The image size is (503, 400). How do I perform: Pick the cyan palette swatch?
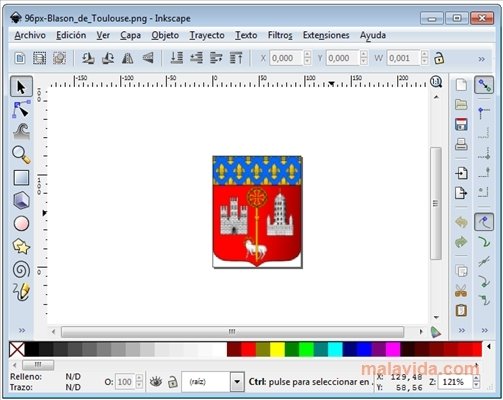335,349
